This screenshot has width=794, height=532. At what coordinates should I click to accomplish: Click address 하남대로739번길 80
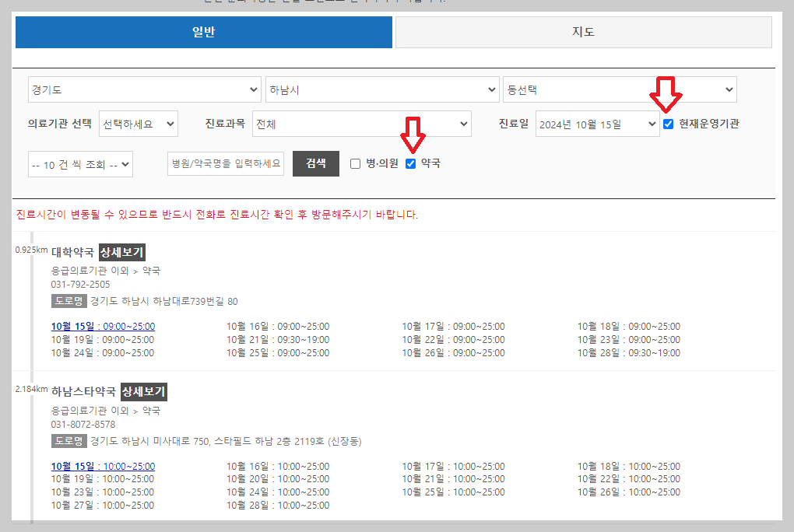[164, 301]
